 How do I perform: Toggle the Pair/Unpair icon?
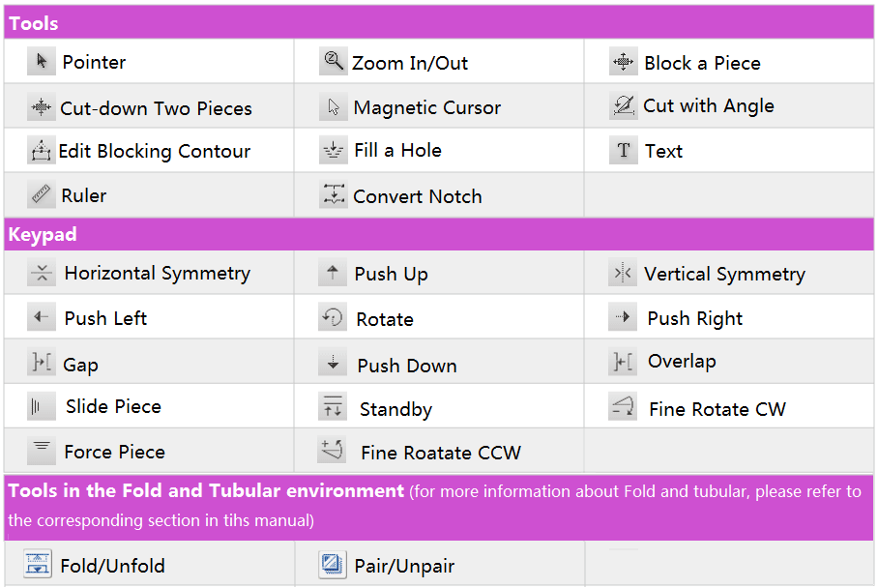coord(333,565)
